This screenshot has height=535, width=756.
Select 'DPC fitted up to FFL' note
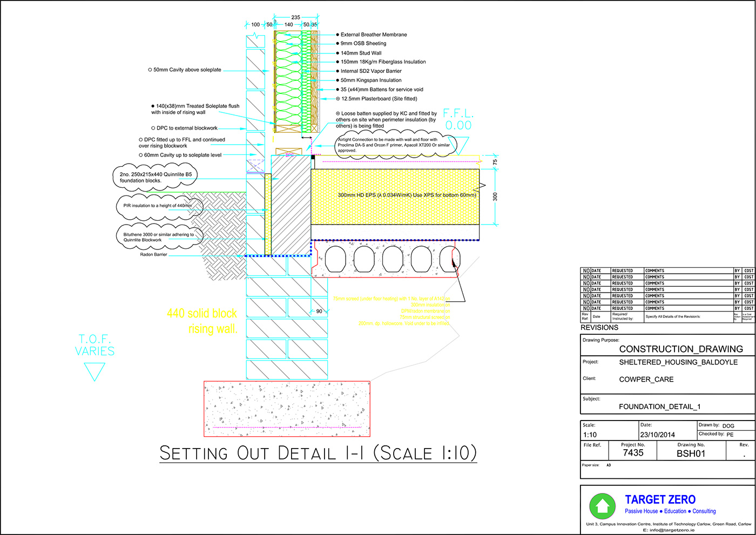coord(182,143)
